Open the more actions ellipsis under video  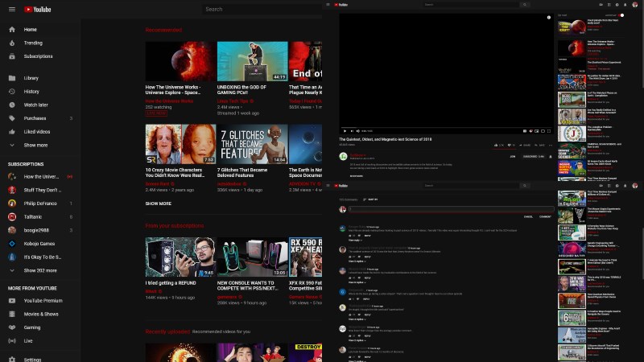click(x=551, y=145)
